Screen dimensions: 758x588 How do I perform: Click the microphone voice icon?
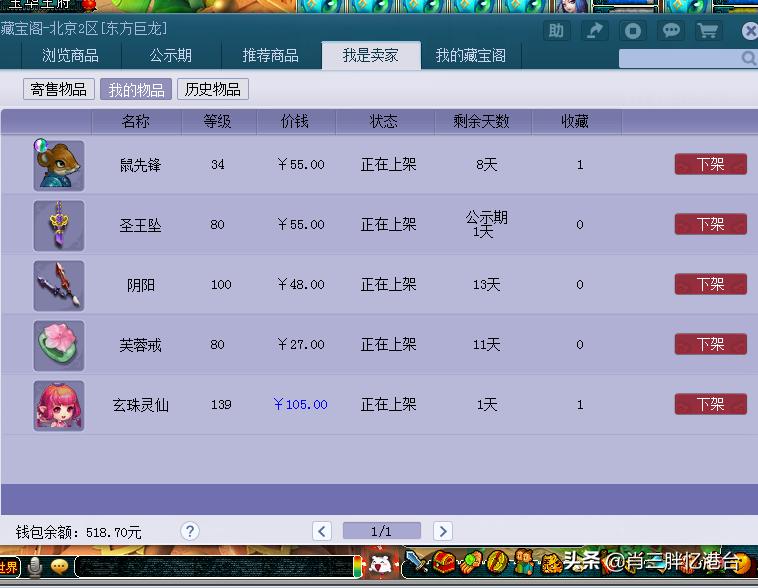tap(34, 567)
